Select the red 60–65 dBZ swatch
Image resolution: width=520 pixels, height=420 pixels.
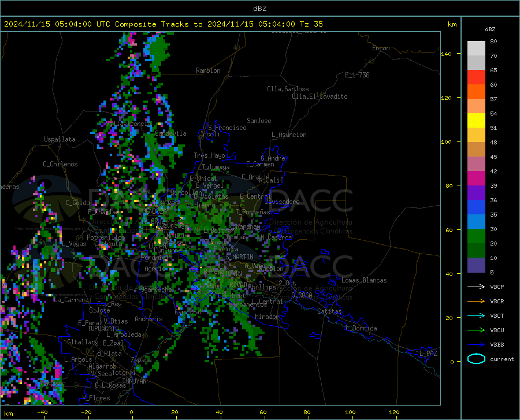pyautogui.click(x=476, y=77)
